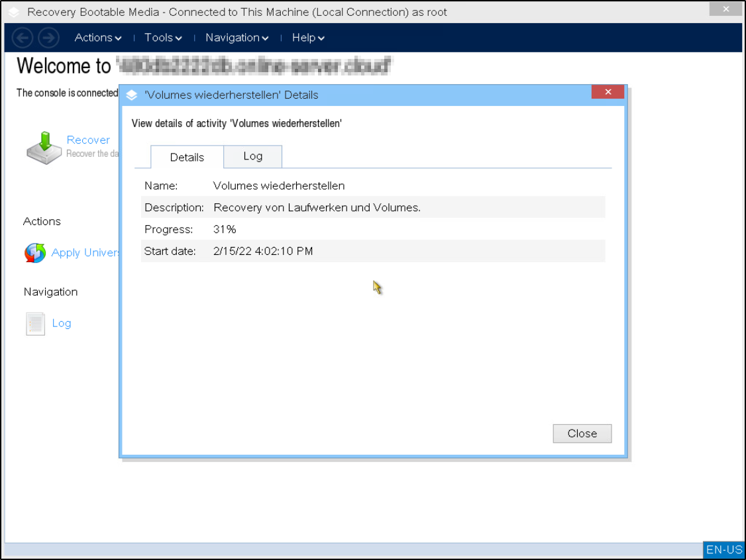Screen dimensions: 746x560
Task: Click the forward navigation arrow
Action: [48, 38]
